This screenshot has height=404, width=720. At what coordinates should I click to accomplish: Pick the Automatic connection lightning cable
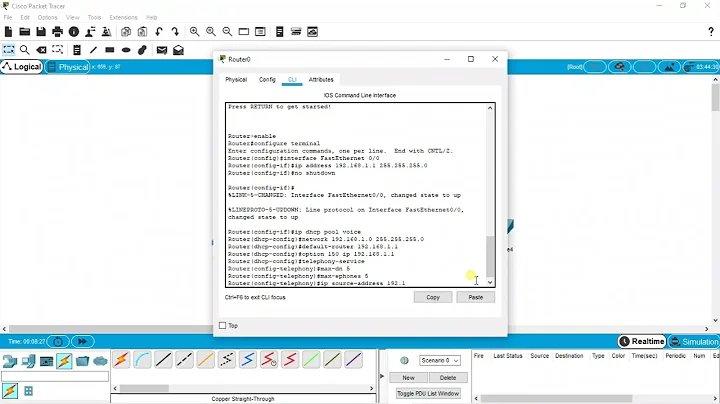coord(121,360)
